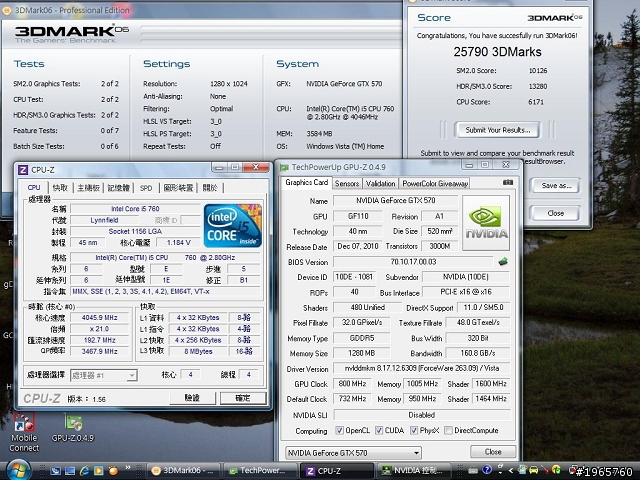Toggle the OpenCL checkbox

[x=339, y=431]
